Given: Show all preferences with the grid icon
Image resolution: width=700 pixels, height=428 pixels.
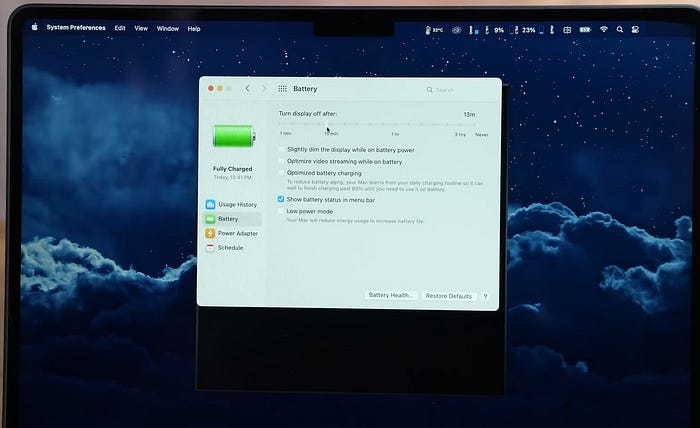Looking at the screenshot, I should (x=282, y=89).
